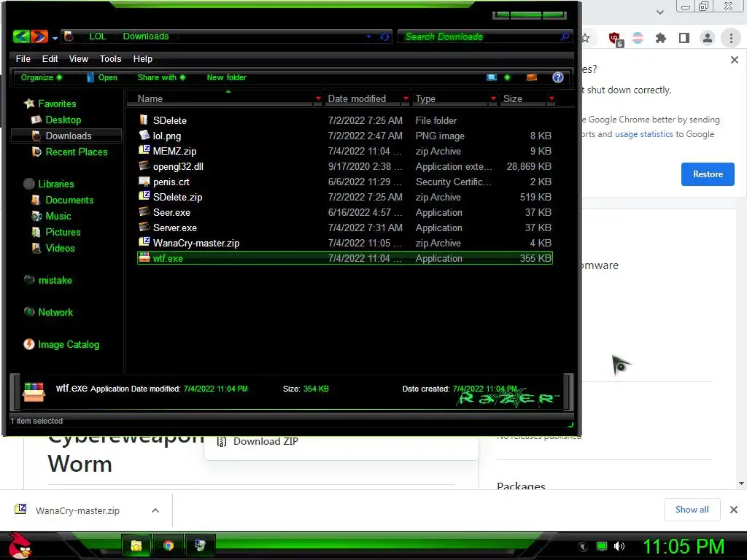
Task: Select the MEMZ.zip archive icon
Action: click(144, 150)
